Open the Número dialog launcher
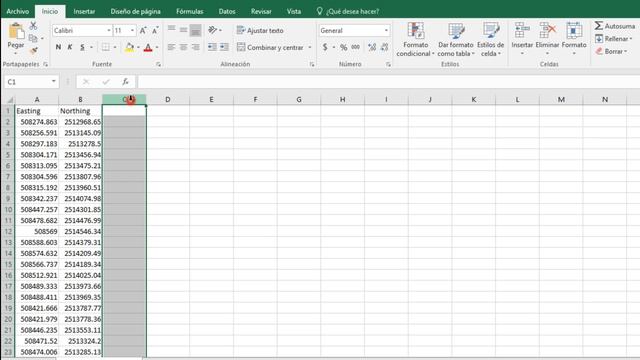Image resolution: width=640 pixels, height=360 pixels. point(388,64)
